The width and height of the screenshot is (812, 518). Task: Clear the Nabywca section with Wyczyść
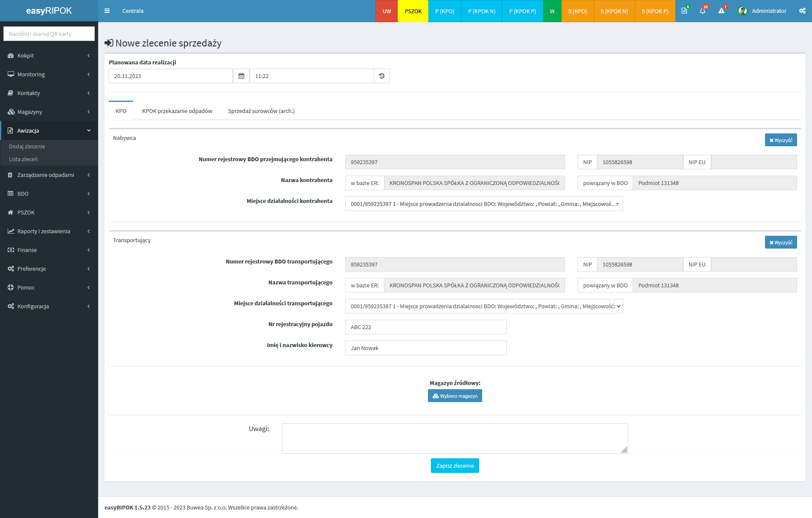coord(780,140)
